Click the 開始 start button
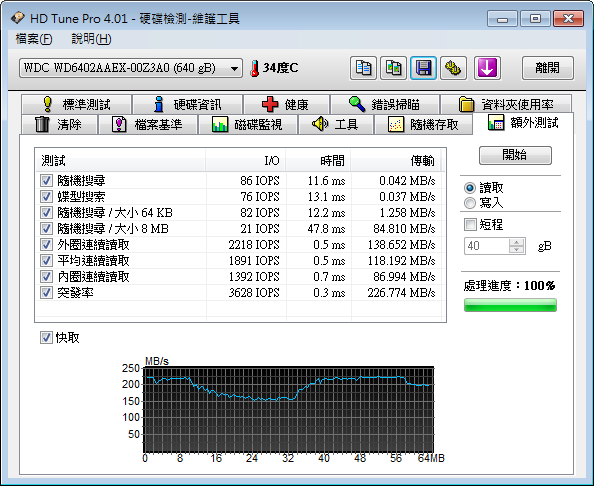The image size is (594, 486). [x=515, y=155]
